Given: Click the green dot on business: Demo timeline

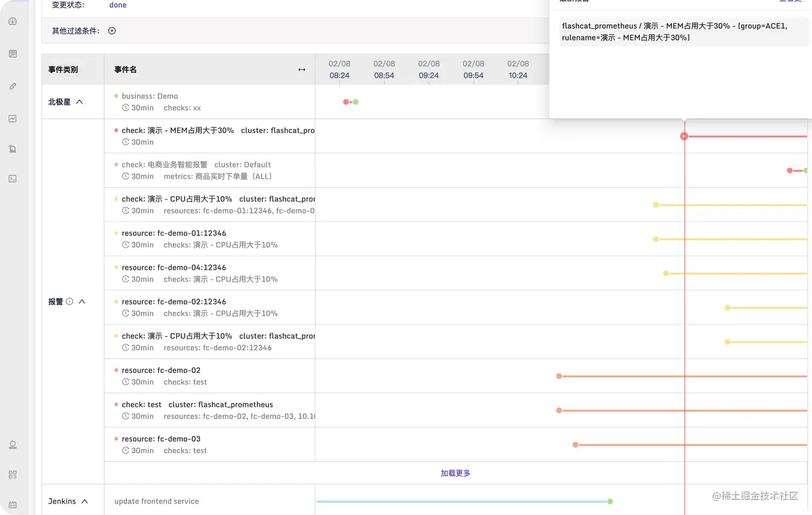Looking at the screenshot, I should (x=356, y=102).
